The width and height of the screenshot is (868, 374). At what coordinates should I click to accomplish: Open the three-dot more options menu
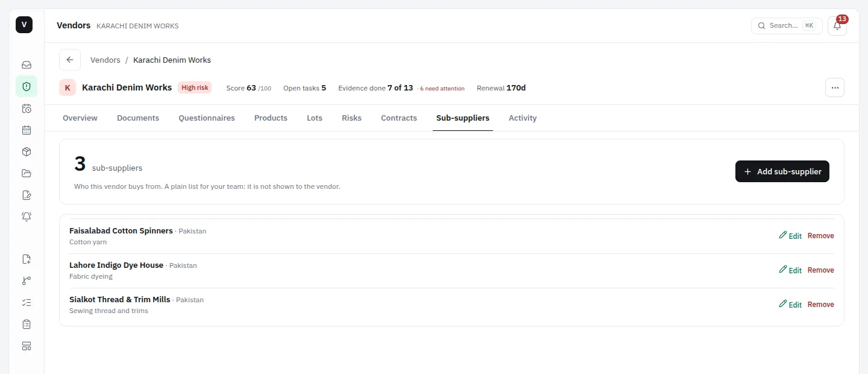(835, 87)
